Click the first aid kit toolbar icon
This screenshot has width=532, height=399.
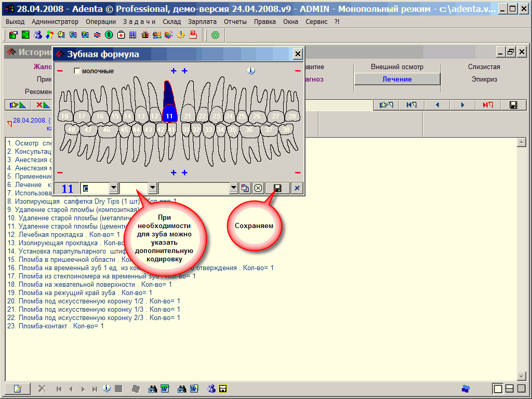point(121,35)
